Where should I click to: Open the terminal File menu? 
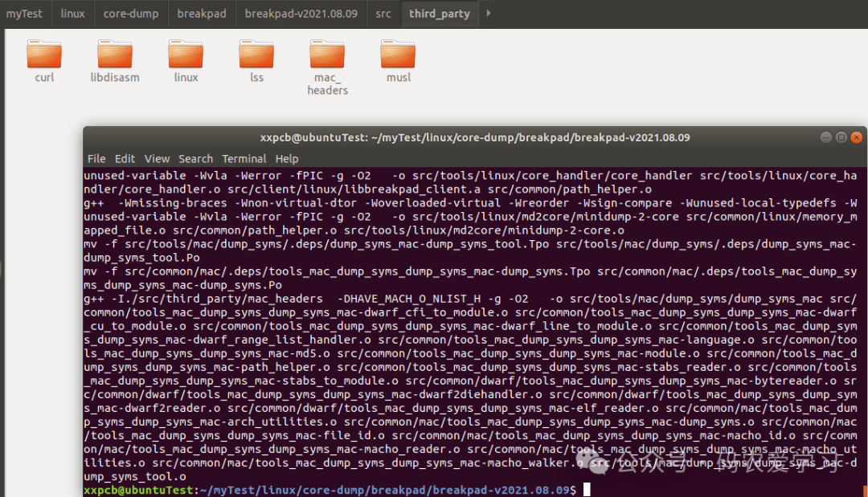point(96,159)
